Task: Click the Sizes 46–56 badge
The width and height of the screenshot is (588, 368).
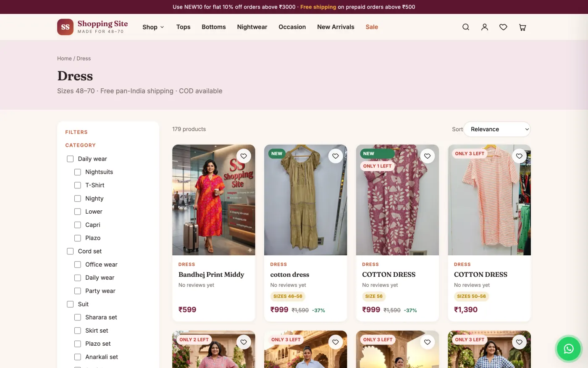Action: click(x=288, y=297)
